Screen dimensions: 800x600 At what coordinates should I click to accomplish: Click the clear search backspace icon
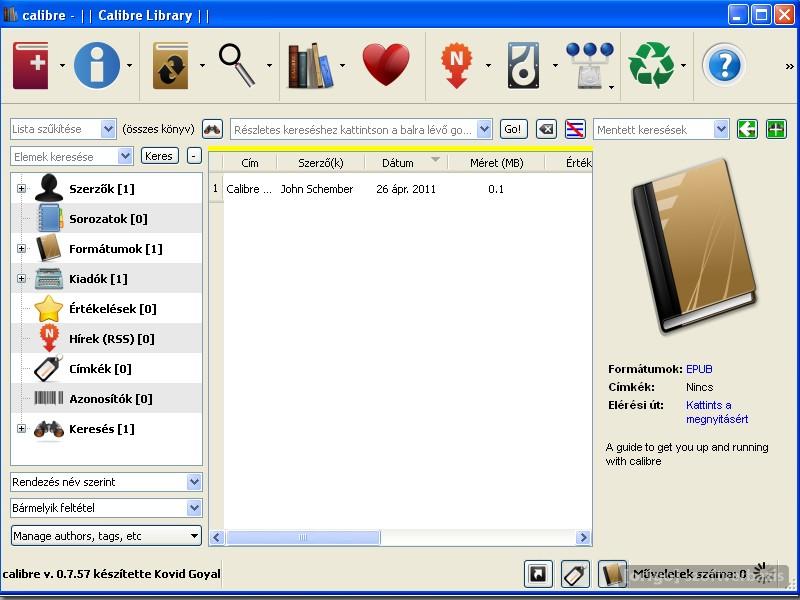[546, 129]
